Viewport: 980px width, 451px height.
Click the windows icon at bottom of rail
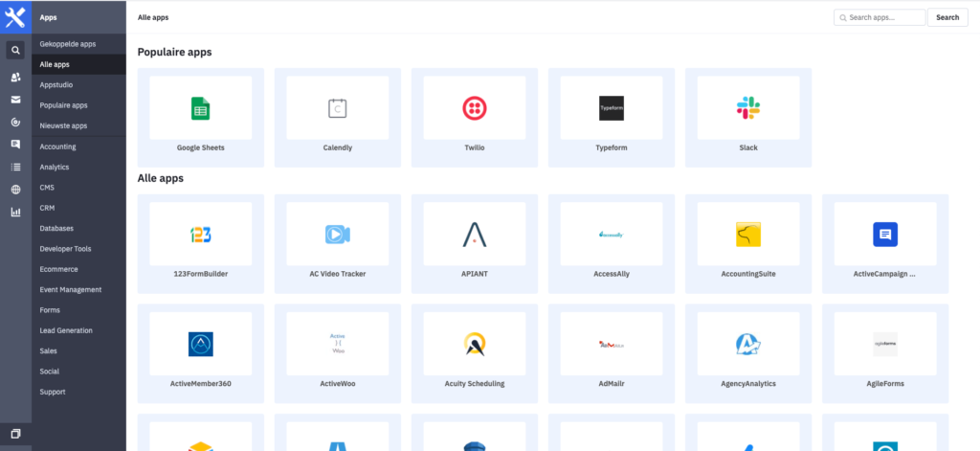tap(15, 434)
